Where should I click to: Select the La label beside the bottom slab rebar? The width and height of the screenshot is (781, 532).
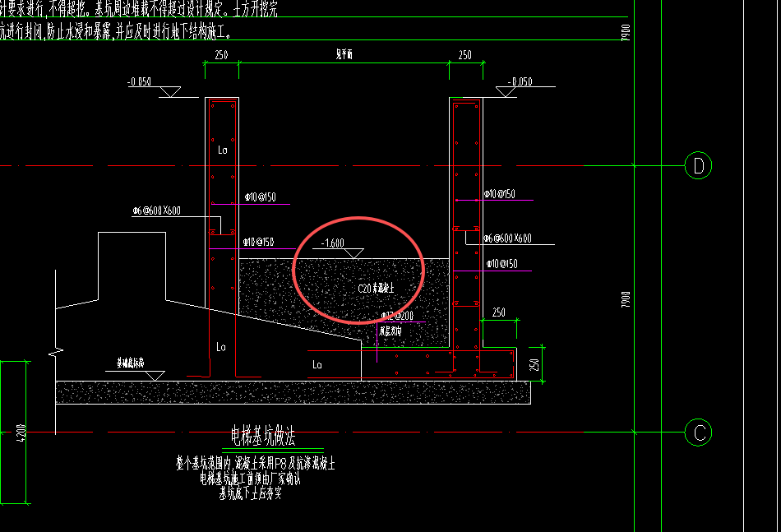click(x=317, y=364)
